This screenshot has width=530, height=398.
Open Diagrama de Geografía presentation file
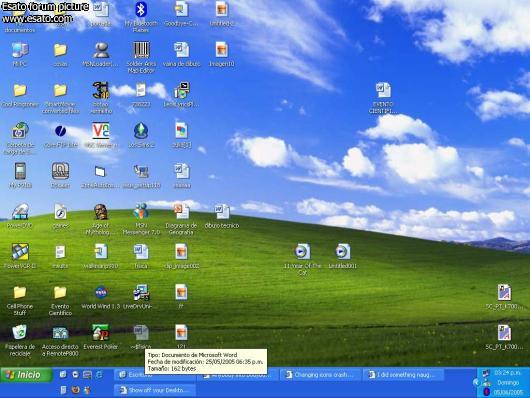(182, 212)
